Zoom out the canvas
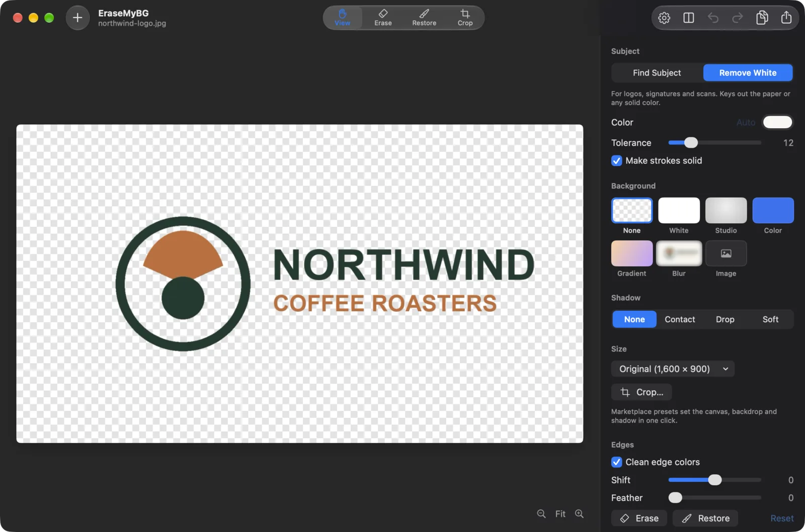This screenshot has width=805, height=532. (541, 513)
